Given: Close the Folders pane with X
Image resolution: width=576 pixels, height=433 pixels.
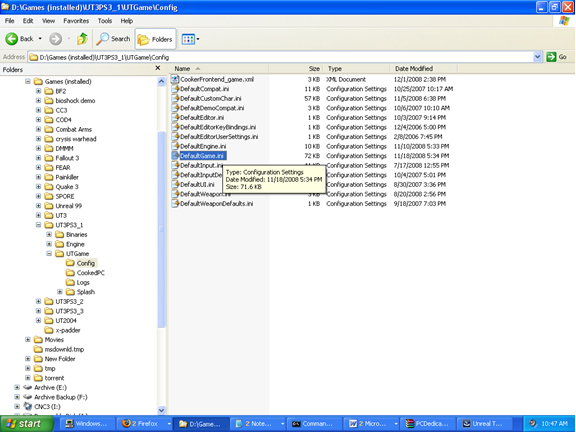Looking at the screenshot, I should [158, 68].
